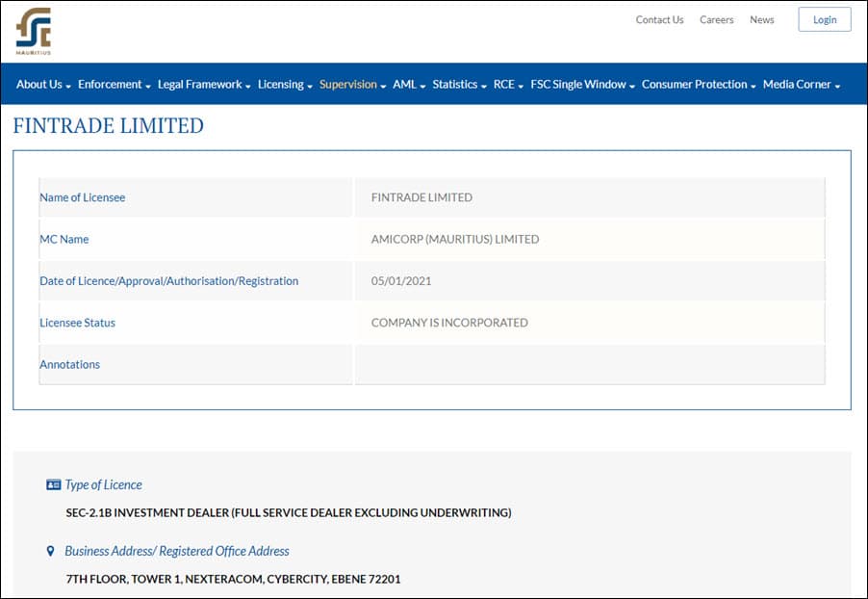Open the Contact Us page
This screenshot has width=868, height=599.
659,19
